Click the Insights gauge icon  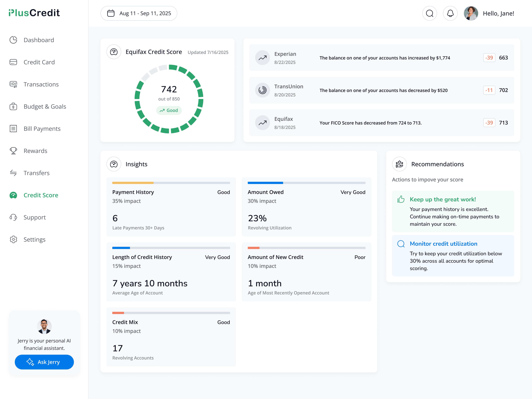[114, 164]
